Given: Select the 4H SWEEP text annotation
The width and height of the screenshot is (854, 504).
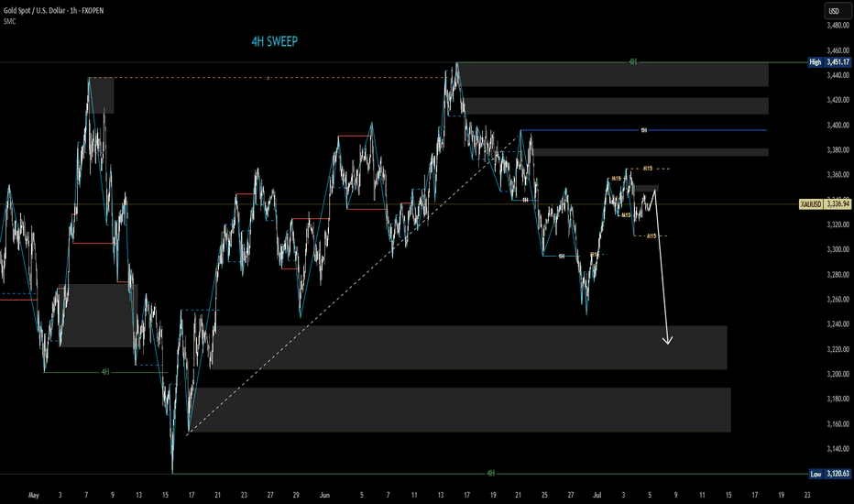Looking at the screenshot, I should [275, 41].
